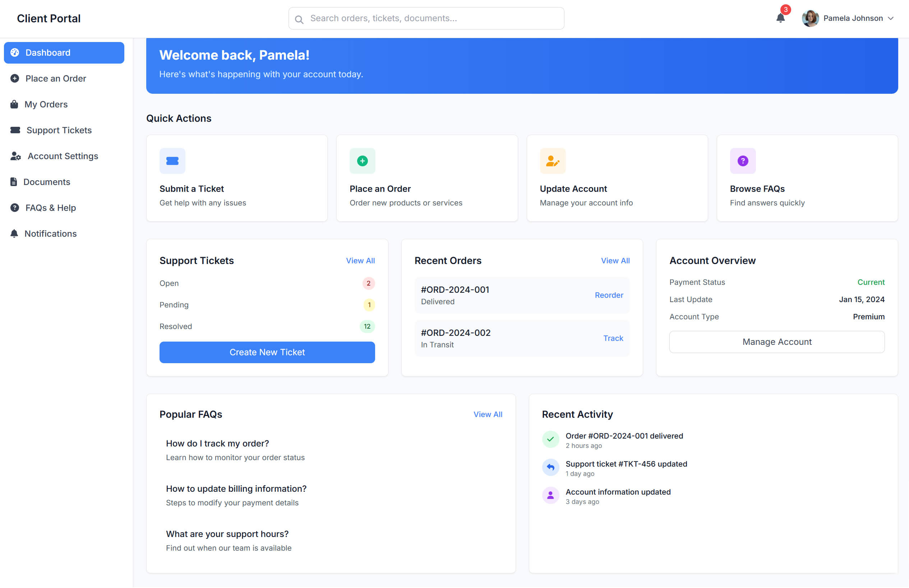Viewport: 909px width, 588px height.
Task: Expand the 'How do I track my order?' FAQ
Action: [x=217, y=443]
